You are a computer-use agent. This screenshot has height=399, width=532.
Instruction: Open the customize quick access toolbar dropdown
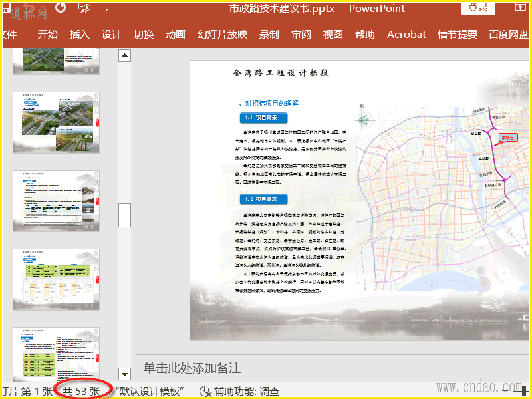coord(107,9)
